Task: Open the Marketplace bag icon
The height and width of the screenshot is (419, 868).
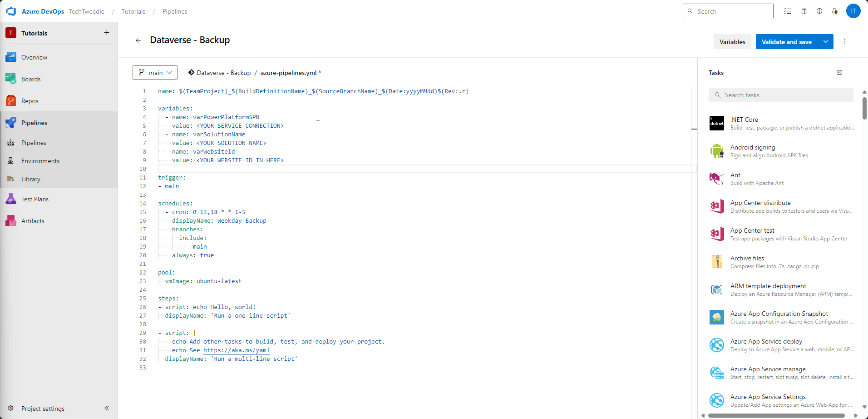Action: pyautogui.click(x=804, y=11)
